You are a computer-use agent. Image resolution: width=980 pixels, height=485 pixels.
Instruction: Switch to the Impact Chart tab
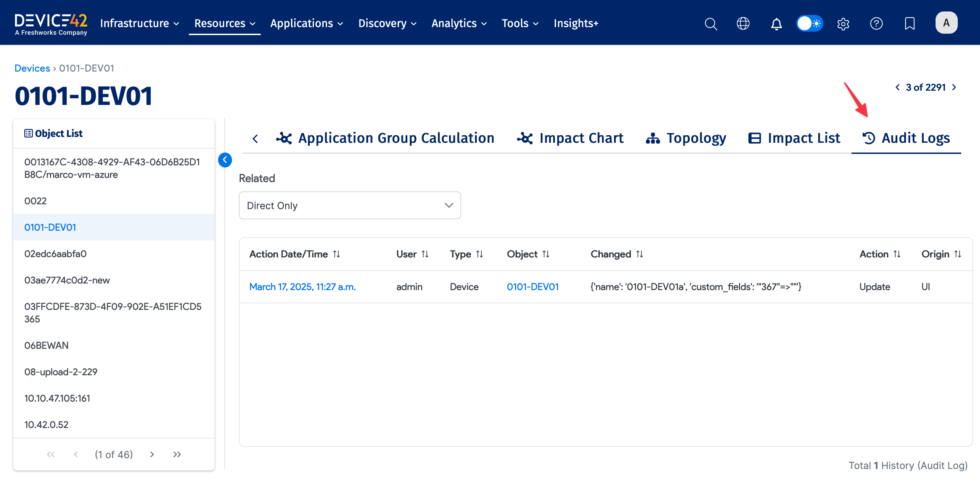coord(570,138)
